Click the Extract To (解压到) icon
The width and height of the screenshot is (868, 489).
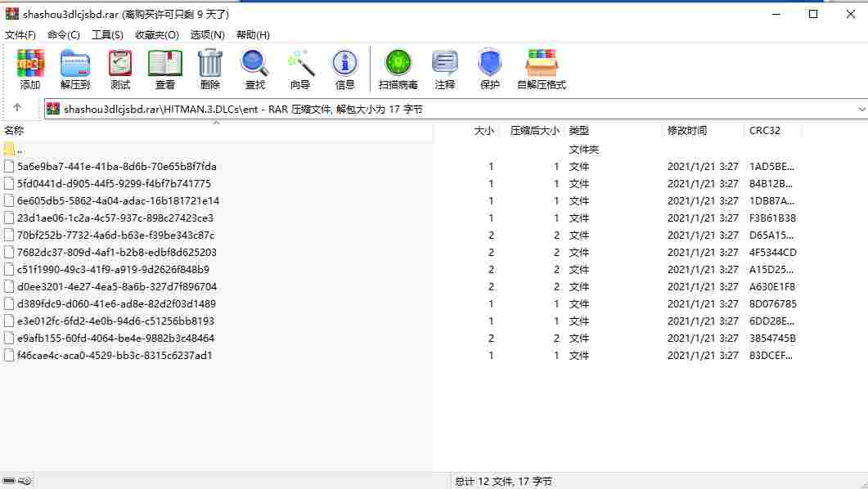74,70
